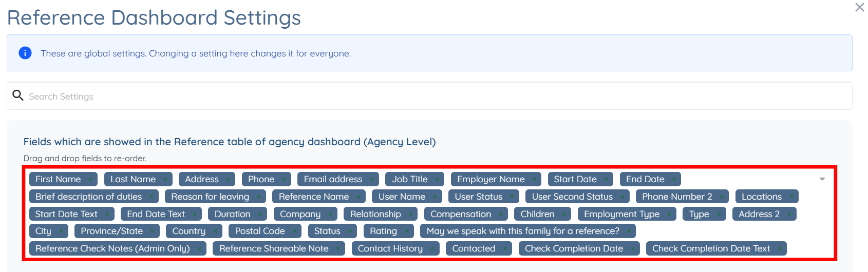Click the Reference Dashboard Settings heading
The height and width of the screenshot is (272, 868).
(x=154, y=17)
